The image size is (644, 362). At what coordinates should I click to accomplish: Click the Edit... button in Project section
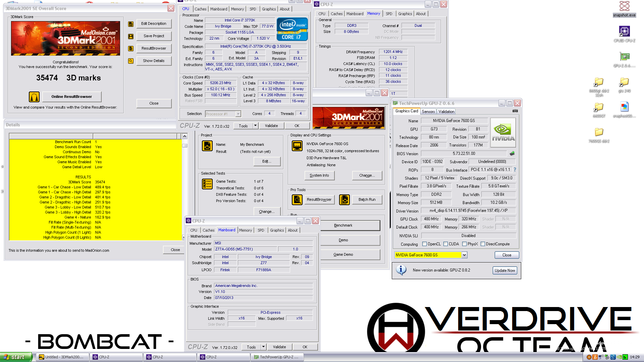point(267,162)
